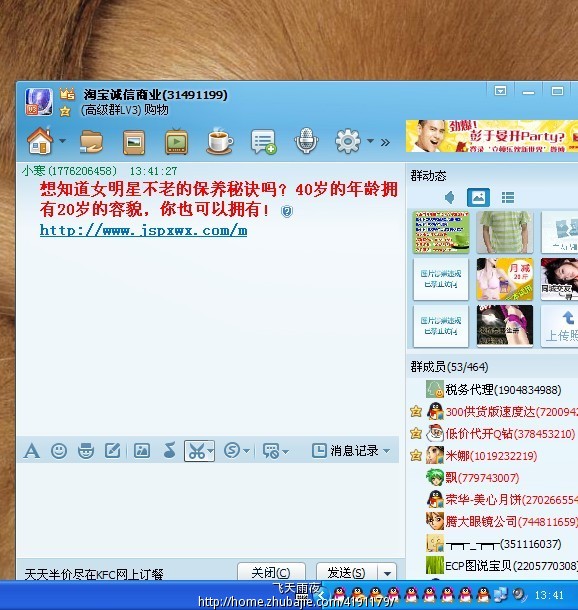578x610 pixels.
Task: Open the KFC 天天半价 ad text
Action: pyautogui.click(x=94, y=574)
